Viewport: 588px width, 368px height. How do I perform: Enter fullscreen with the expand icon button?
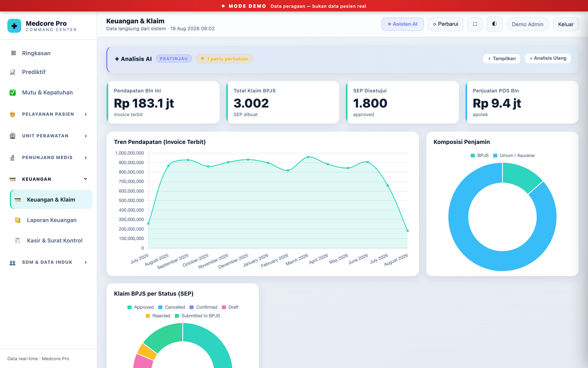[x=475, y=24]
